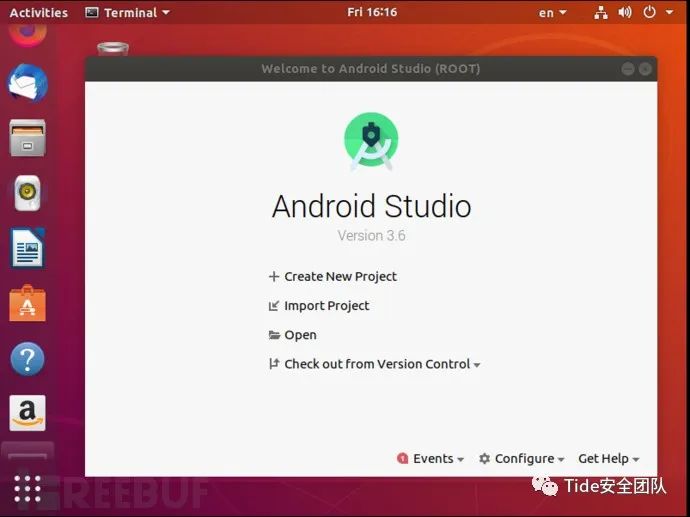Open the Help icon in the dock
The image size is (690, 517).
[27, 359]
